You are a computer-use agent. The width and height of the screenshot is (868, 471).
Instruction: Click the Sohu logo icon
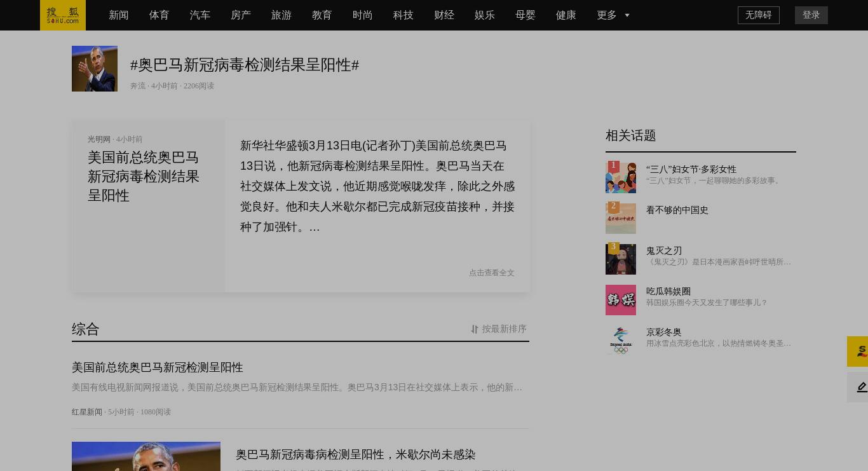[63, 15]
